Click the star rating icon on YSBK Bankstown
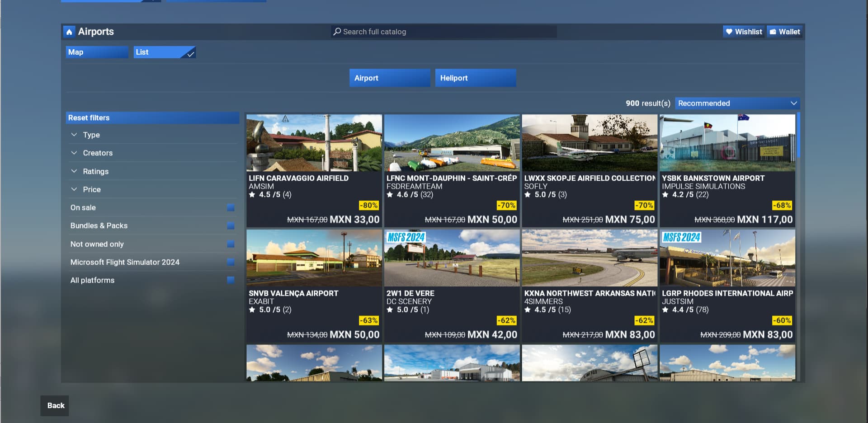 (665, 195)
